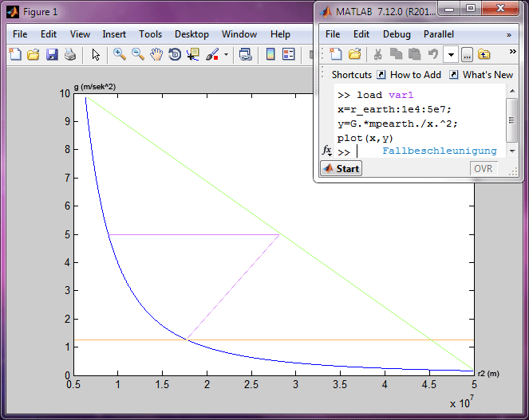Click y-axis label g (m/sek^2)
The width and height of the screenshot is (529, 420).
pos(95,87)
